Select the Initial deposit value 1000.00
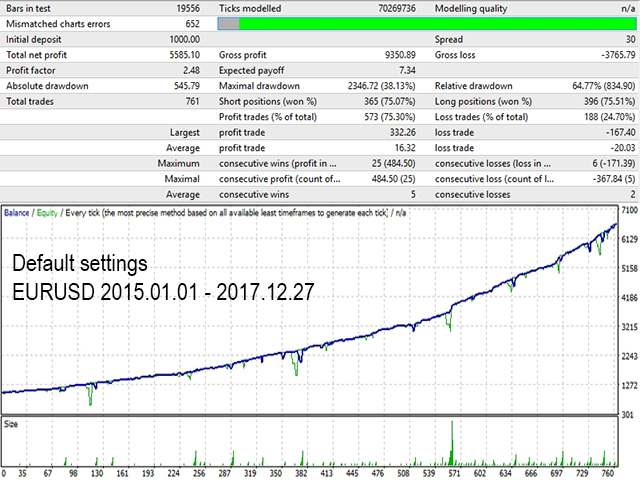Viewport: 640px width, 480px height. [184, 39]
